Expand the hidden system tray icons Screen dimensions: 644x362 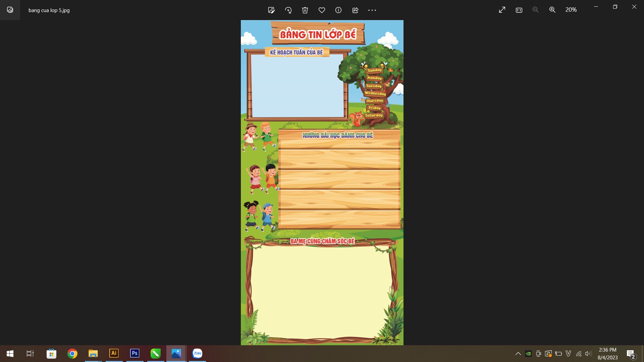click(518, 354)
